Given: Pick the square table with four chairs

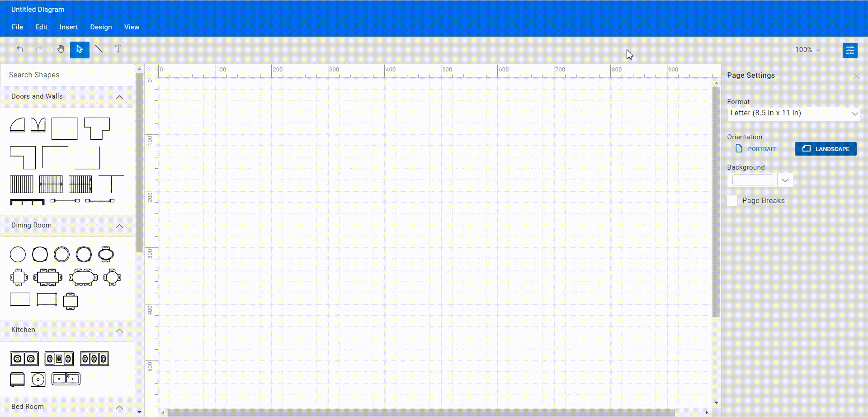Looking at the screenshot, I should tap(19, 277).
